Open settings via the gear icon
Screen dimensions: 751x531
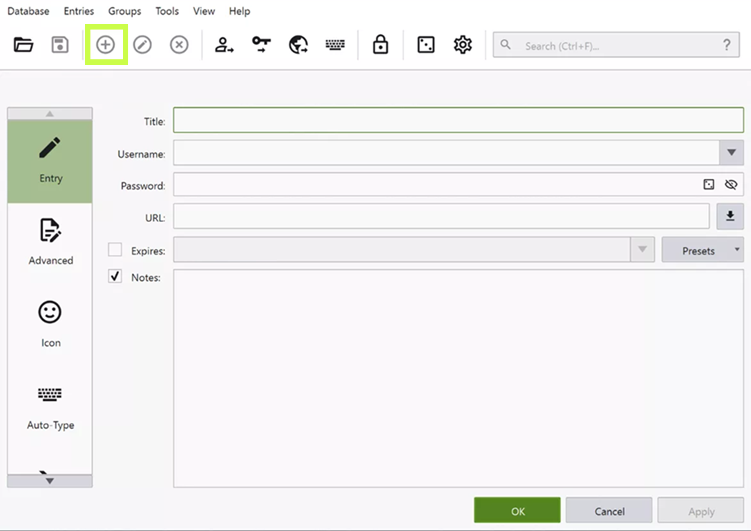pyautogui.click(x=462, y=45)
